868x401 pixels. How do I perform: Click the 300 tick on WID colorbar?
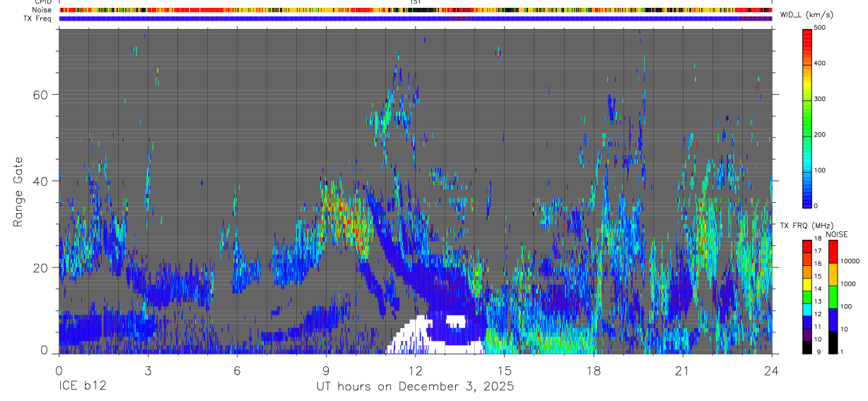tap(821, 99)
